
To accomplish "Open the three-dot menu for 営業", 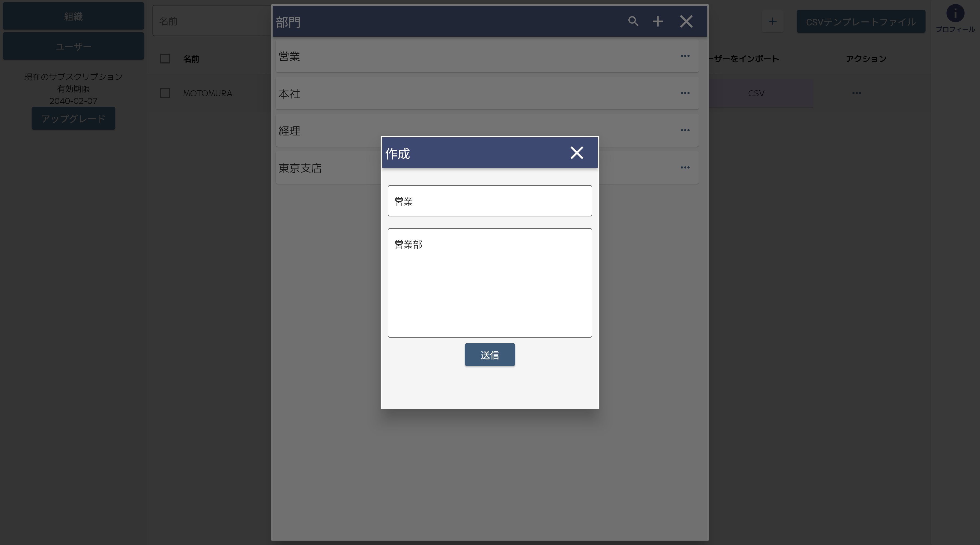I will click(x=685, y=56).
